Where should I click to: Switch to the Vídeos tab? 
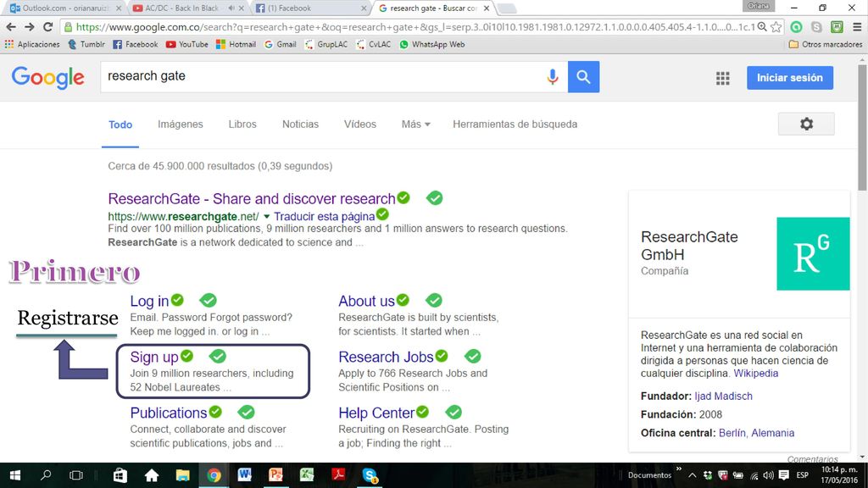pos(359,124)
